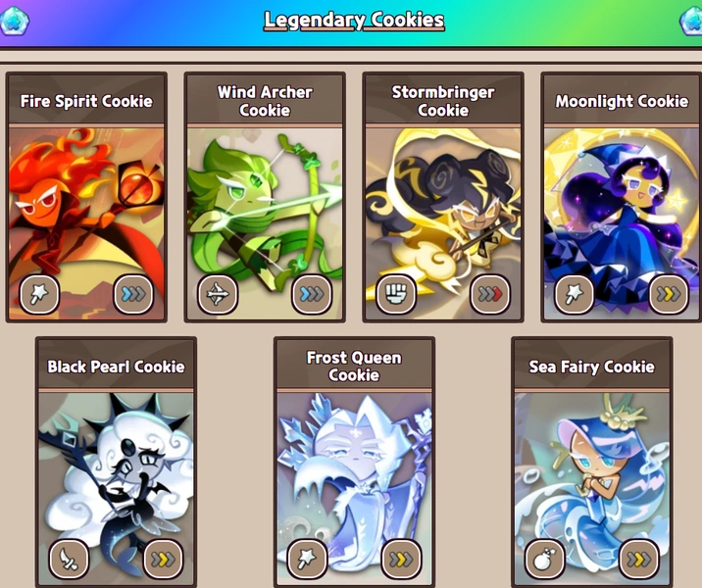Click Frost Queen Cookie's yellow position arrows icon
This screenshot has width=702, height=588.
(401, 559)
